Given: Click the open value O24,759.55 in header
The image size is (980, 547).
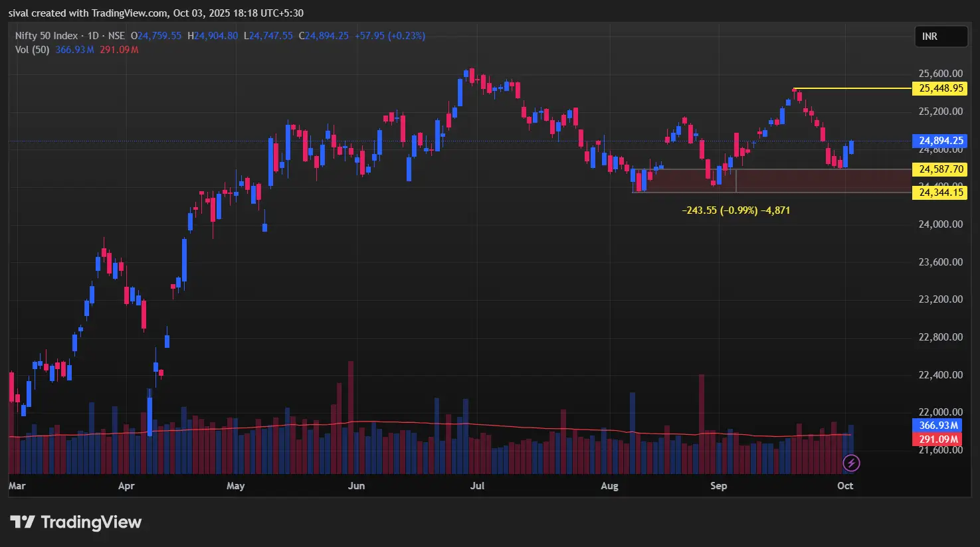Looking at the screenshot, I should pyautogui.click(x=156, y=36).
